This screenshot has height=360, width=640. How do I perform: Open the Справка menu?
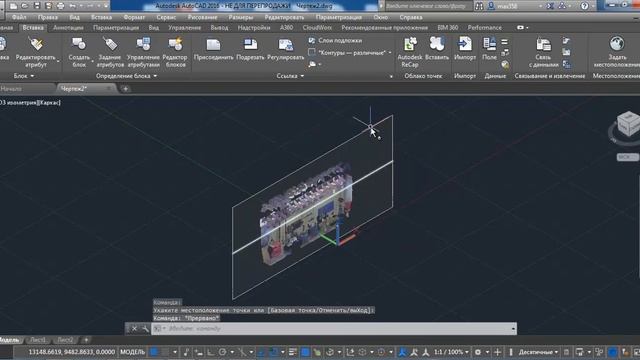(x=411, y=18)
